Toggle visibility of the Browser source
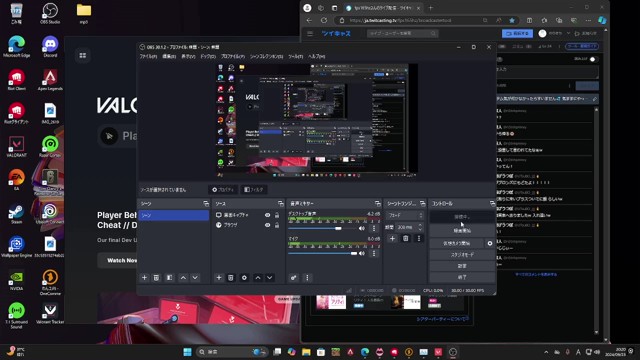 [267, 225]
